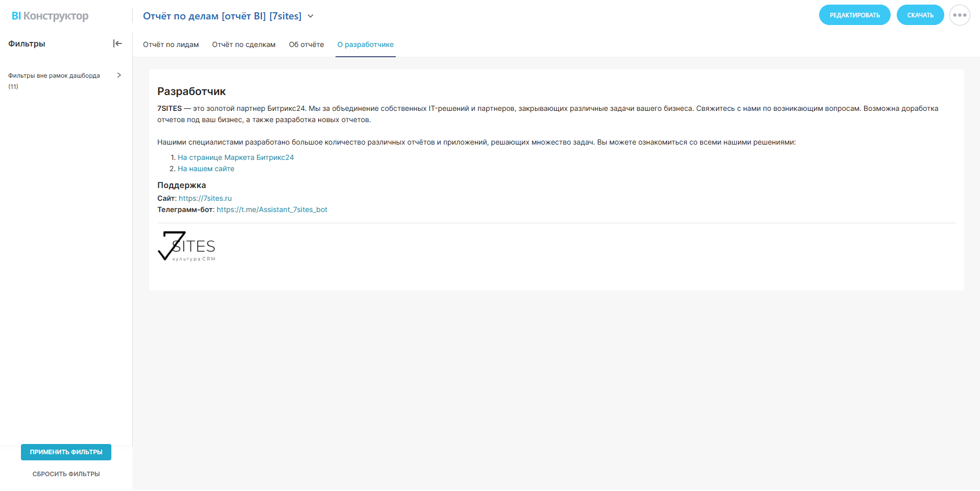This screenshot has width=980, height=491.
Task: Open the three-dots more options menu
Action: pos(960,15)
